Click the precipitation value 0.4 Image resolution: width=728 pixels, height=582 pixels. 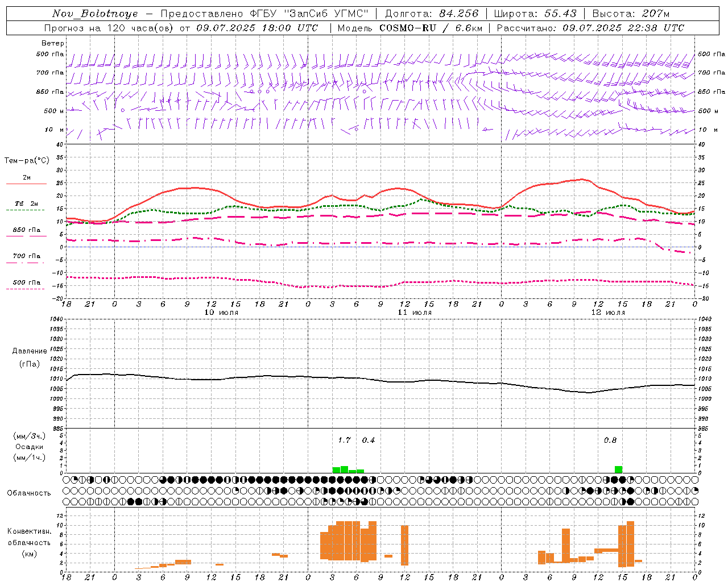coord(369,440)
